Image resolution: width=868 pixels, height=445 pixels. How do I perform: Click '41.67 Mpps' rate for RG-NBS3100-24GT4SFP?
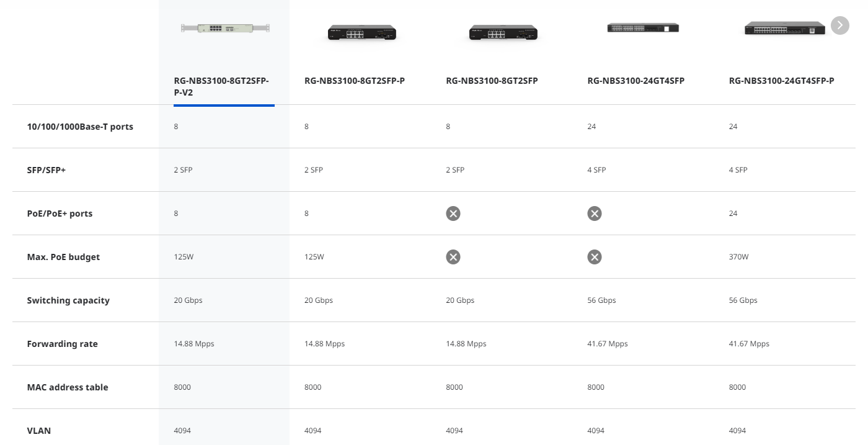[x=608, y=344]
